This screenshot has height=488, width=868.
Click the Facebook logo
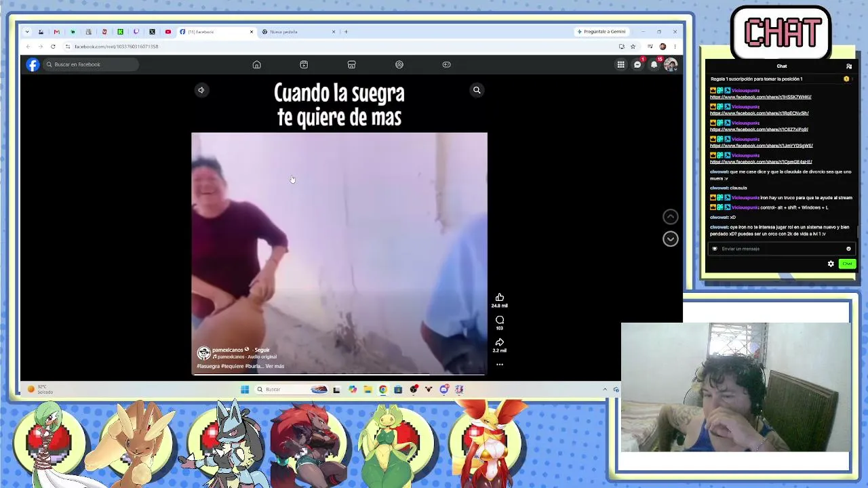pos(33,64)
